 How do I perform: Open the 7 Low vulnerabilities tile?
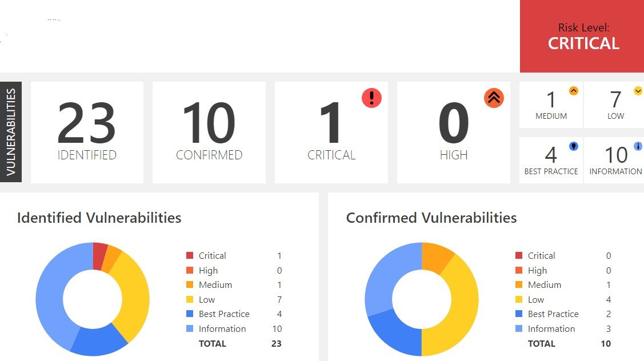pos(614,105)
